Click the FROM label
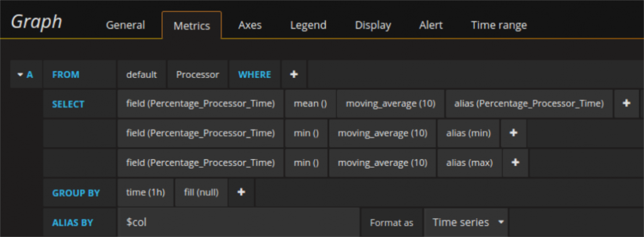This screenshot has height=237, width=644. coord(65,75)
